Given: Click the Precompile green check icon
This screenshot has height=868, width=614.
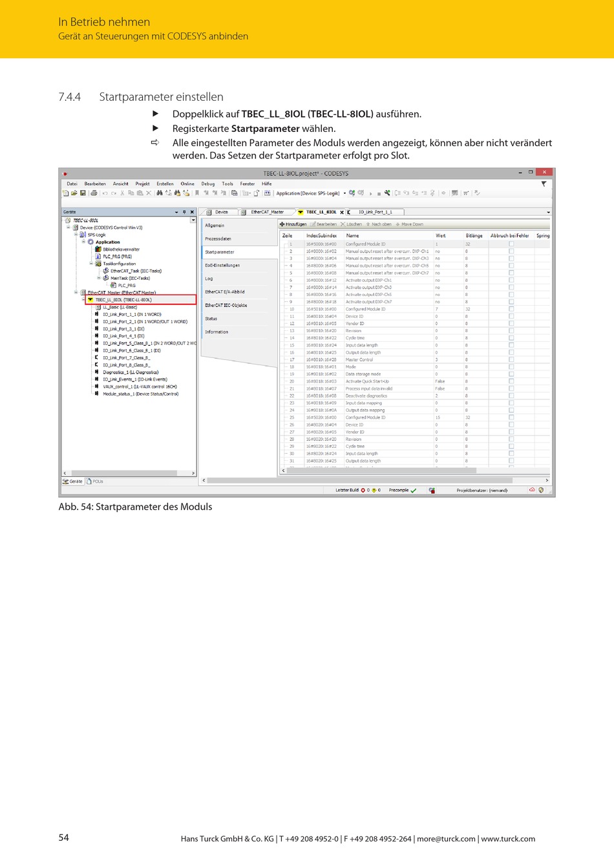Looking at the screenshot, I should (x=414, y=491).
